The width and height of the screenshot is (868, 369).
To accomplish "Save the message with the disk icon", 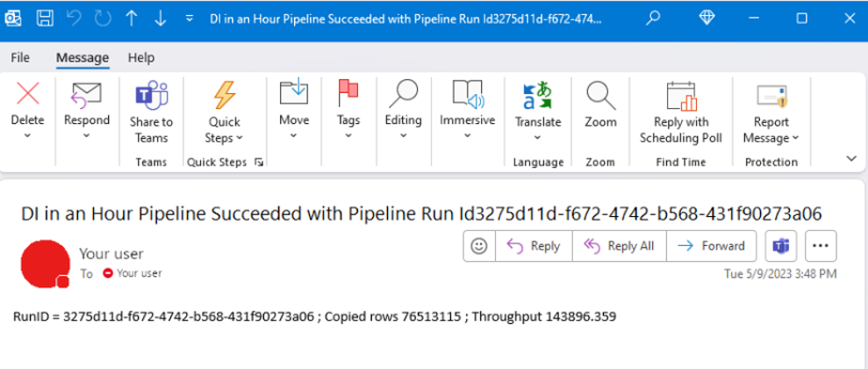I will click(x=45, y=18).
